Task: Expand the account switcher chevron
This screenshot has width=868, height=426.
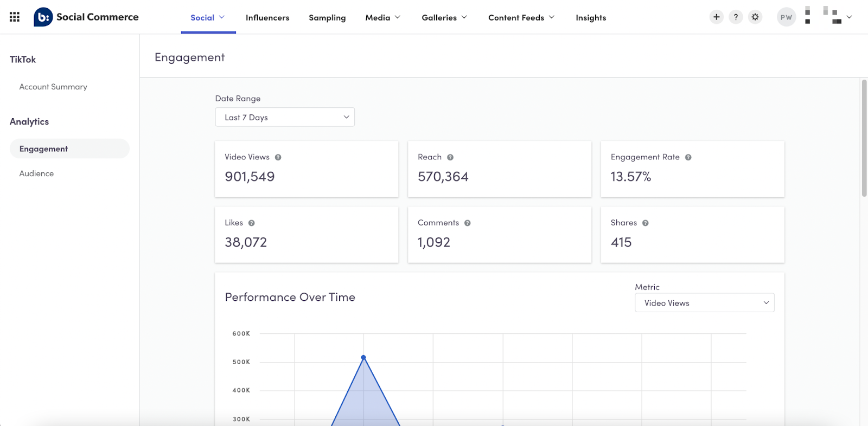Action: pyautogui.click(x=850, y=17)
